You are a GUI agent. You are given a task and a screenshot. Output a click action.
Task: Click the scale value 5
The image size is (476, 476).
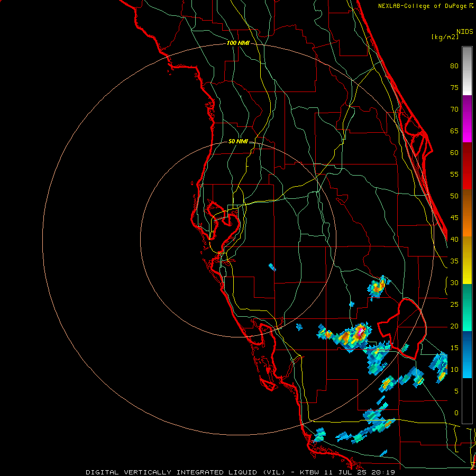click(x=456, y=391)
